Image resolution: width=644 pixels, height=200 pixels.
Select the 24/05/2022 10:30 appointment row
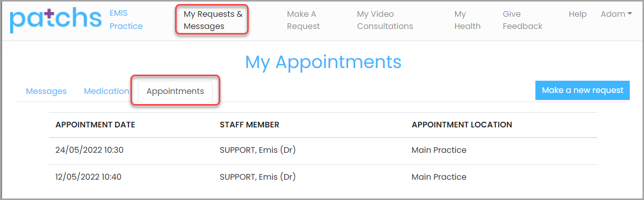click(x=323, y=150)
